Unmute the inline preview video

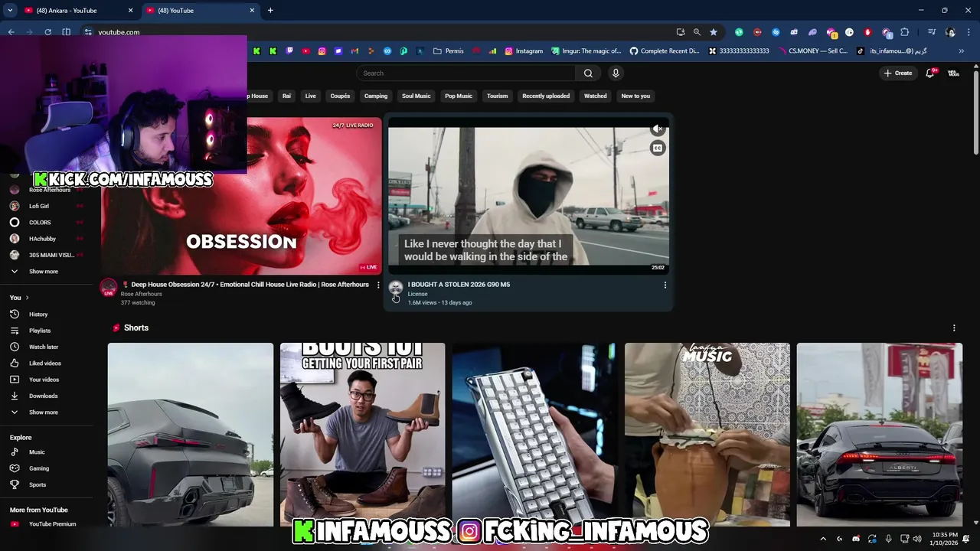[658, 129]
